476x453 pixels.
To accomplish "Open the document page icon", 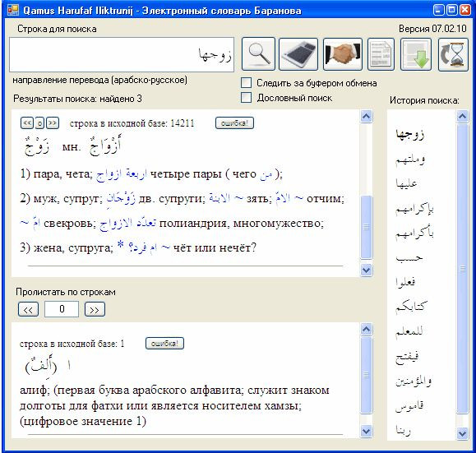I will tap(381, 54).
